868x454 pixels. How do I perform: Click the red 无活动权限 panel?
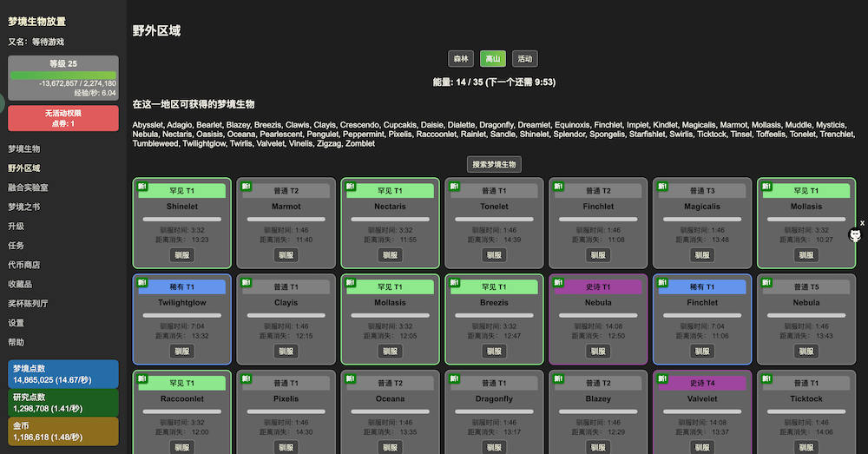62,118
